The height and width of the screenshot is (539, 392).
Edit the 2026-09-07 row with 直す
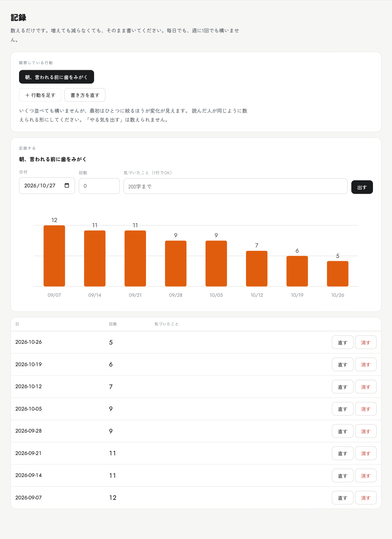343,498
